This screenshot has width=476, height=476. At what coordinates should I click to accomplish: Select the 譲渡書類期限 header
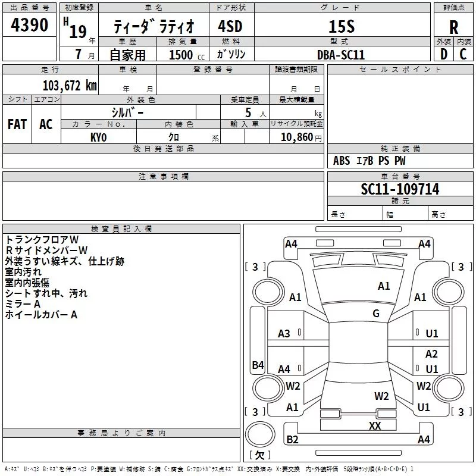click(x=296, y=70)
